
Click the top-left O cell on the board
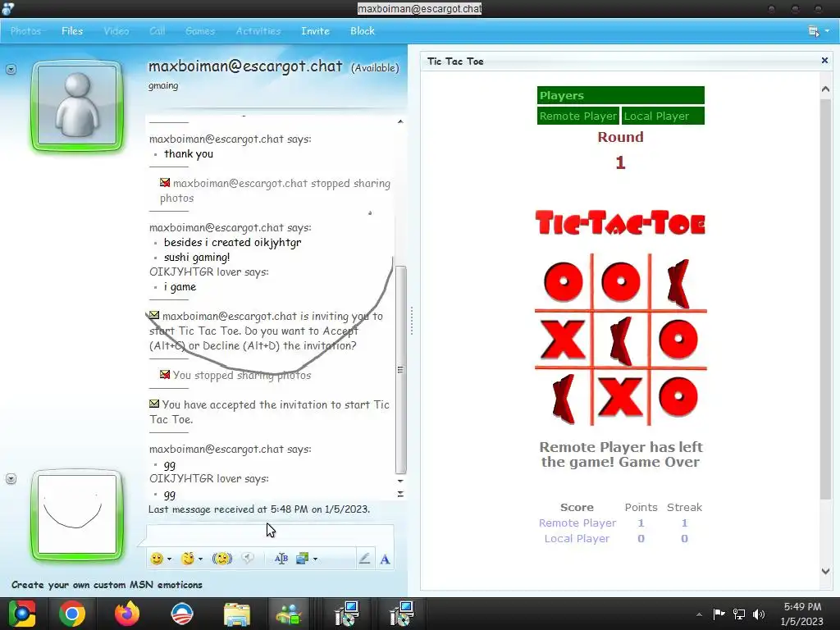(563, 281)
